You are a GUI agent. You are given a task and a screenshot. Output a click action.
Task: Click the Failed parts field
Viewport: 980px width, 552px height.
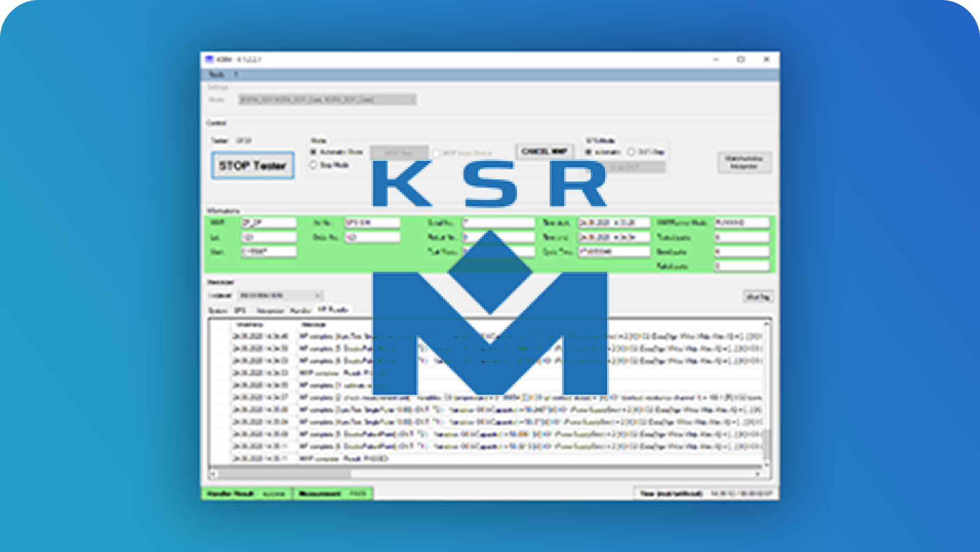[x=742, y=266]
